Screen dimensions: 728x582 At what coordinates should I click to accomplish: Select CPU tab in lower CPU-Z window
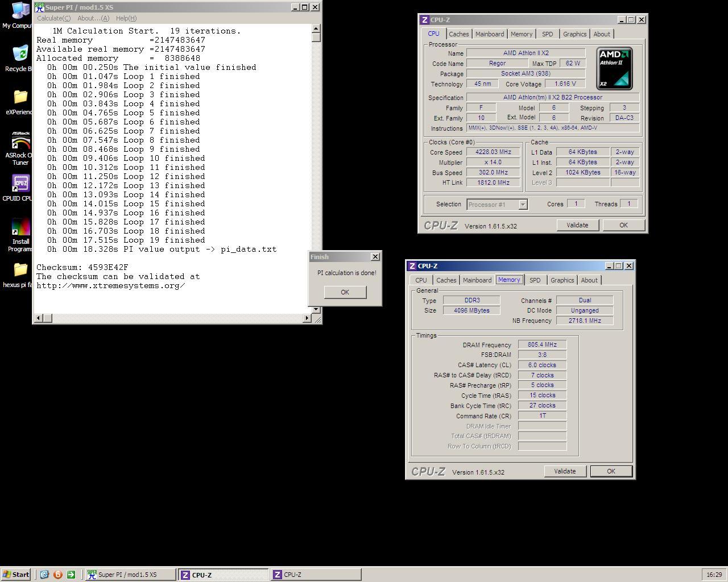click(x=421, y=280)
